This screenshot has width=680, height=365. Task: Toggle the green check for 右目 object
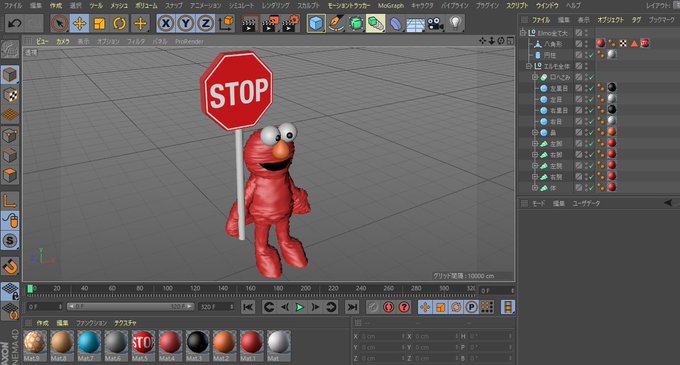(591, 121)
